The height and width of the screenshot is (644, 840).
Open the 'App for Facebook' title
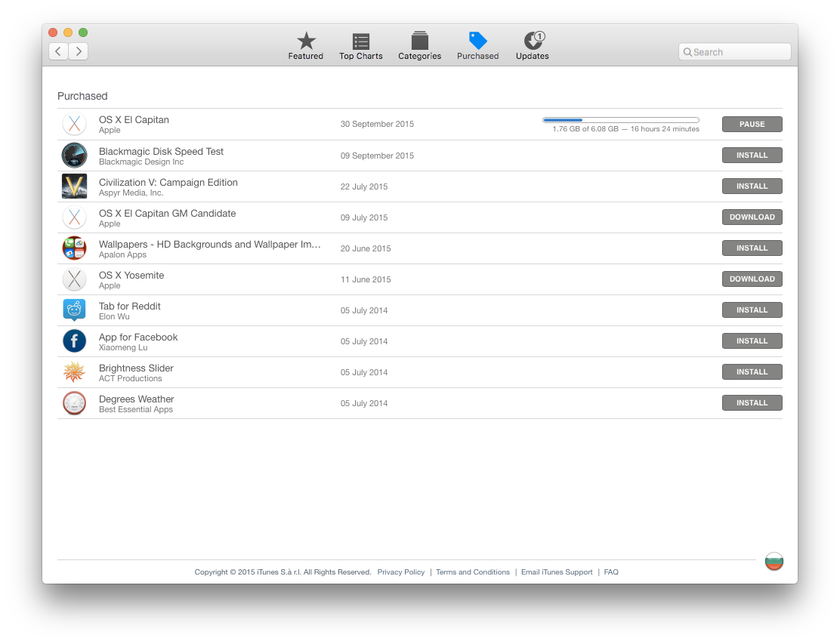138,337
